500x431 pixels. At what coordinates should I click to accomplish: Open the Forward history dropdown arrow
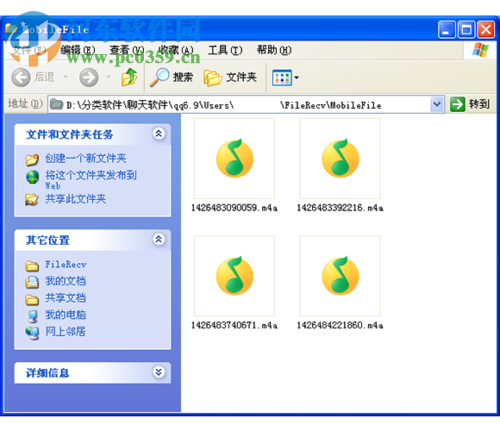coord(109,77)
